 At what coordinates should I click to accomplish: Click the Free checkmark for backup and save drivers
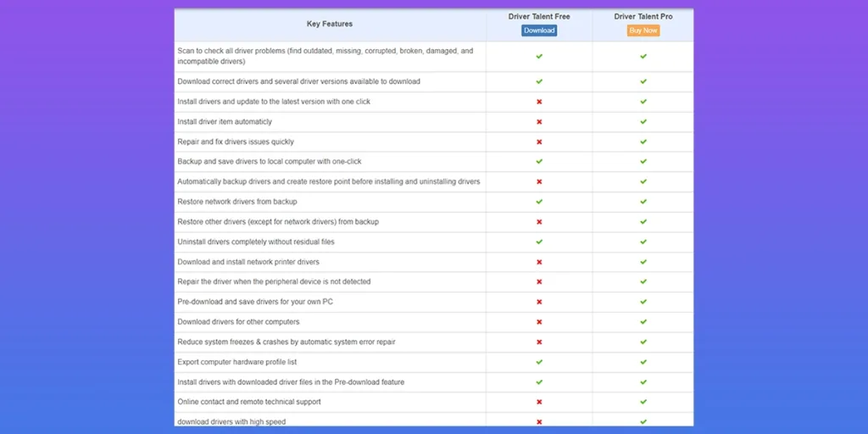pos(539,161)
